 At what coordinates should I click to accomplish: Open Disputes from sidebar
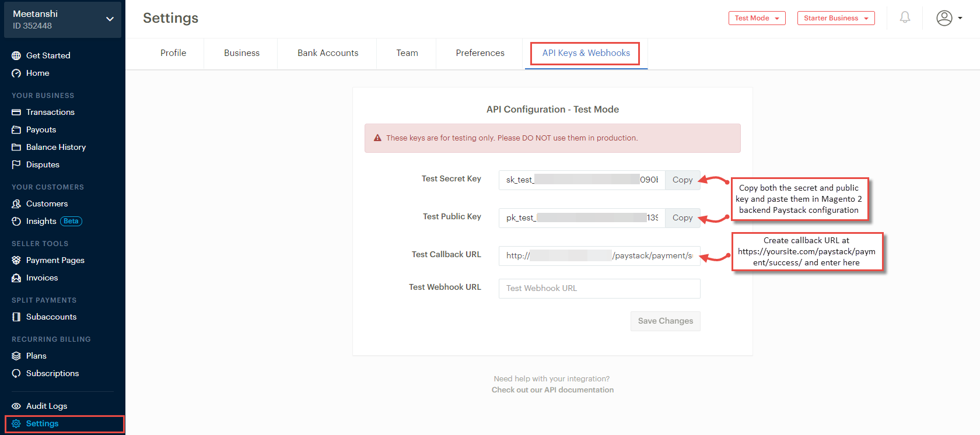(43, 164)
